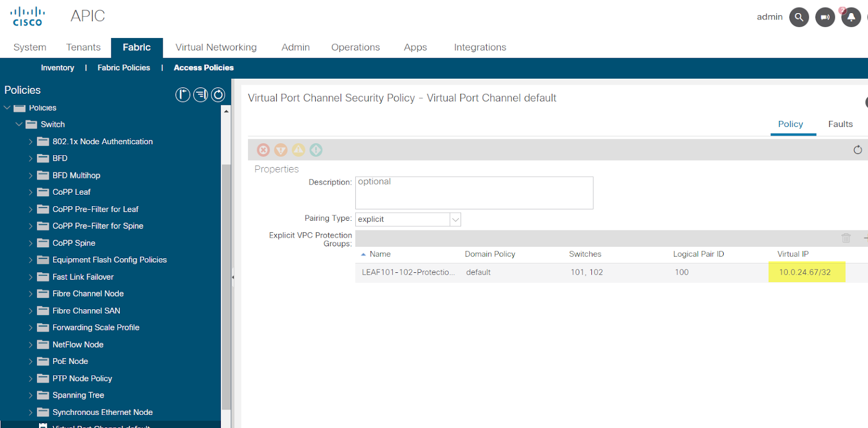Open the Apps menu
Screen dimensions: 868x428
tap(416, 47)
